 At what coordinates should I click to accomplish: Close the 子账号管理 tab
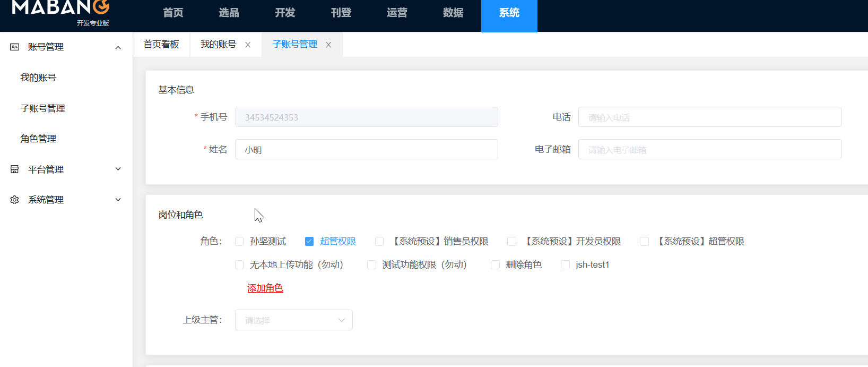(328, 45)
